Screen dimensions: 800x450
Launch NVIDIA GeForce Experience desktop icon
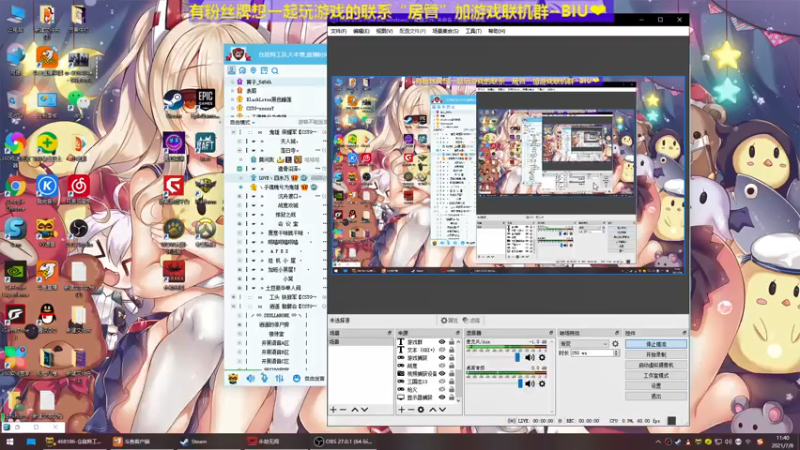[x=15, y=276]
